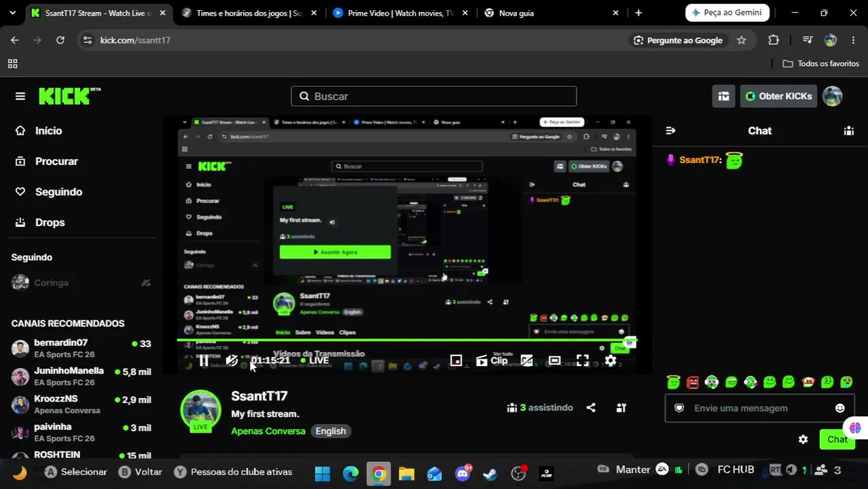Insert the red angry emote

point(693,382)
